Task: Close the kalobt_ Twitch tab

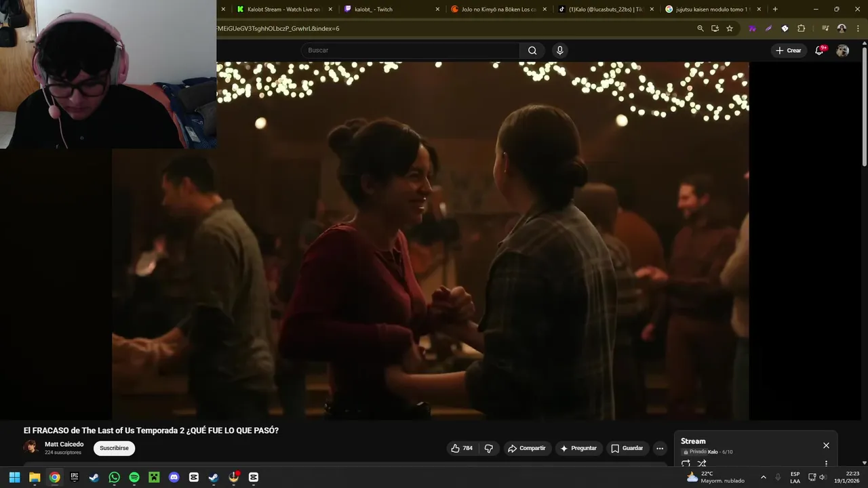Action: coord(437,9)
